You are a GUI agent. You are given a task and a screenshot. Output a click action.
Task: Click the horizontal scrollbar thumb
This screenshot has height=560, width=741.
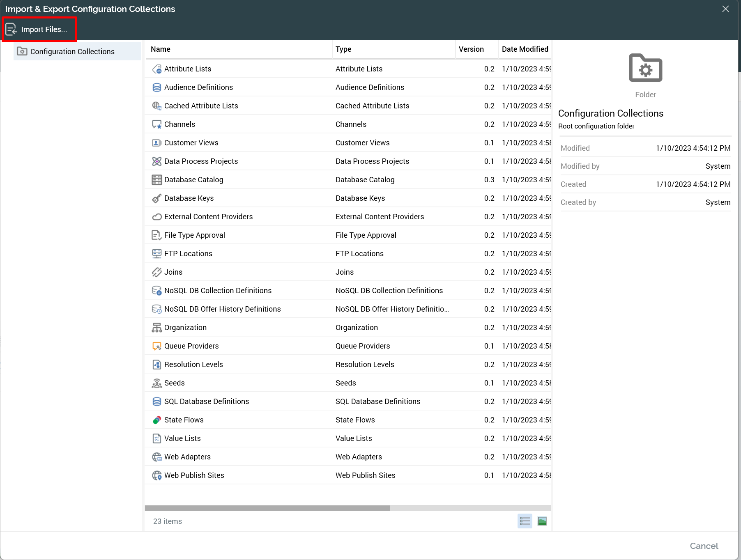point(267,508)
